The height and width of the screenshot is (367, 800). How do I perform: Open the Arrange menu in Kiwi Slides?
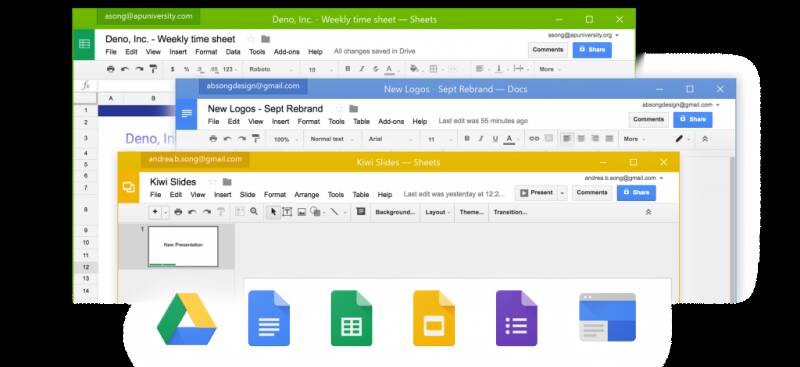click(x=307, y=195)
